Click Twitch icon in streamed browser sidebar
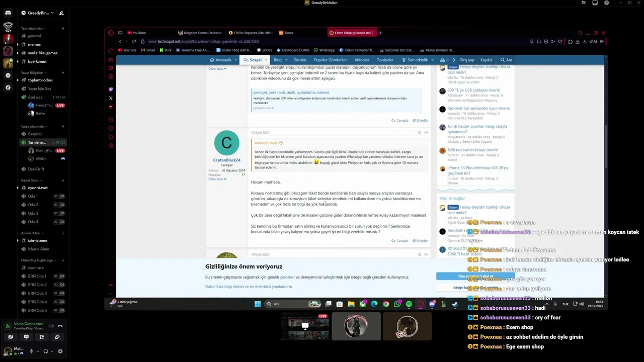Viewport: 644px width, 362px height. [x=111, y=89]
